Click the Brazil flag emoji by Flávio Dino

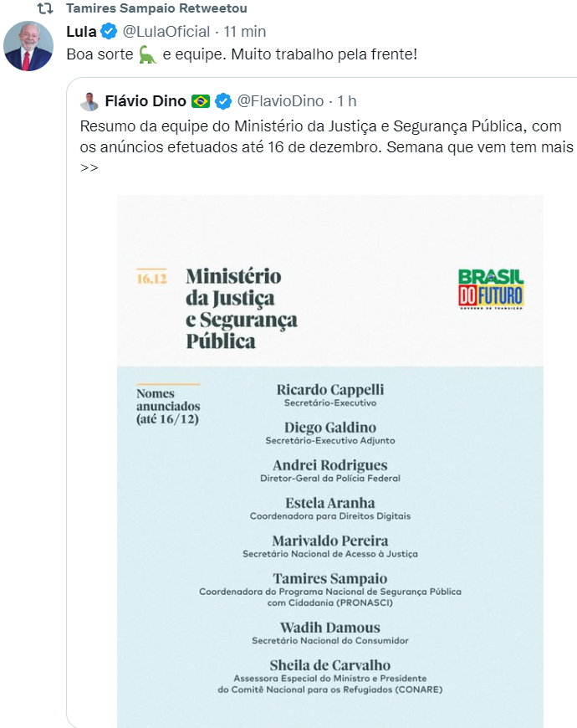pyautogui.click(x=201, y=101)
